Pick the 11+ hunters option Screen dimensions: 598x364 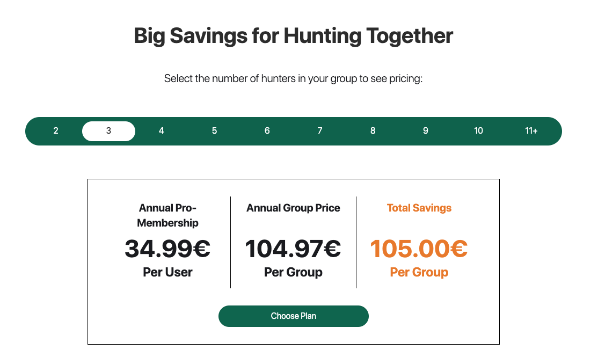(x=531, y=131)
